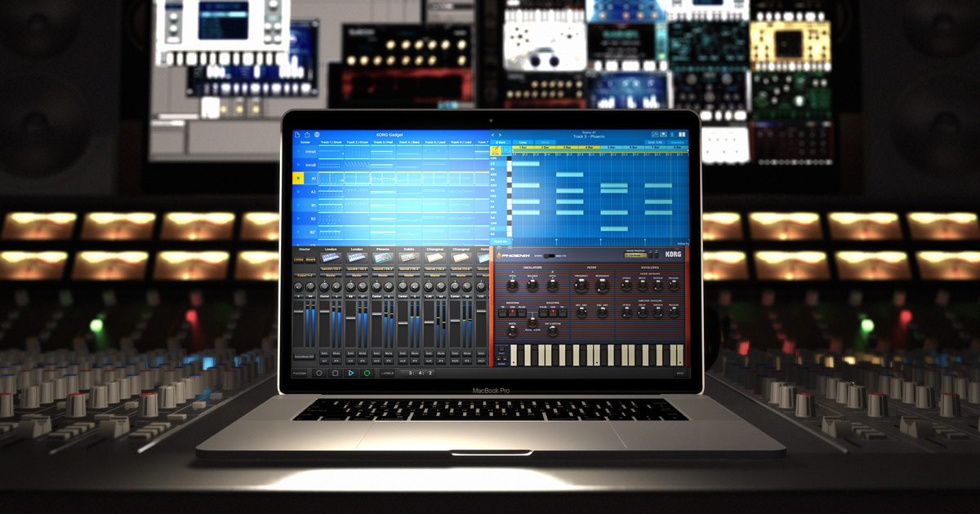Click the Quantize button
Screen dimensions: 980x514
point(676,142)
